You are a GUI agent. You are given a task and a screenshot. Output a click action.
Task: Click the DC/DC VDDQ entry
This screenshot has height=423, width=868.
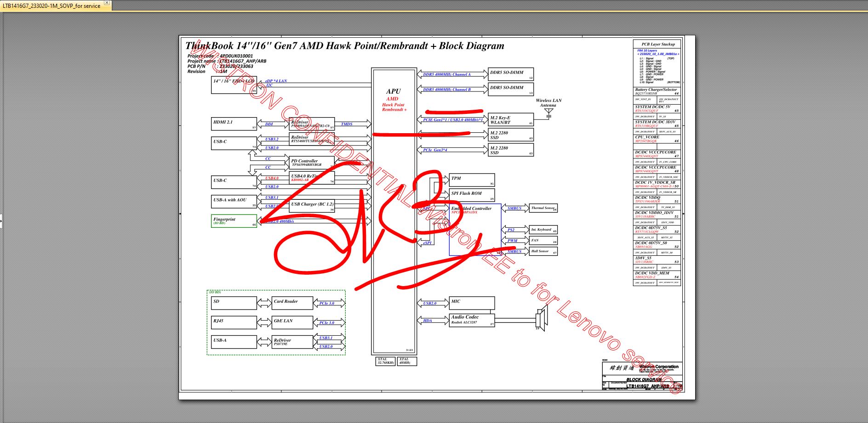657,199
